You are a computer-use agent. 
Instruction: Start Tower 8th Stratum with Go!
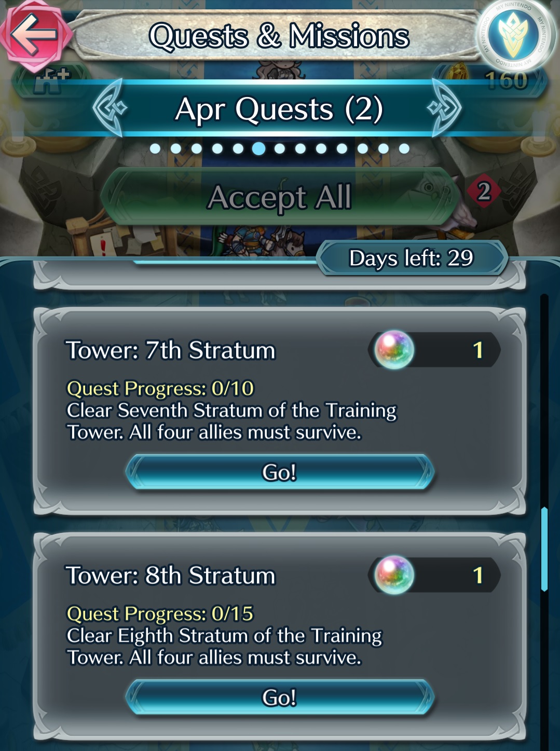tap(280, 697)
